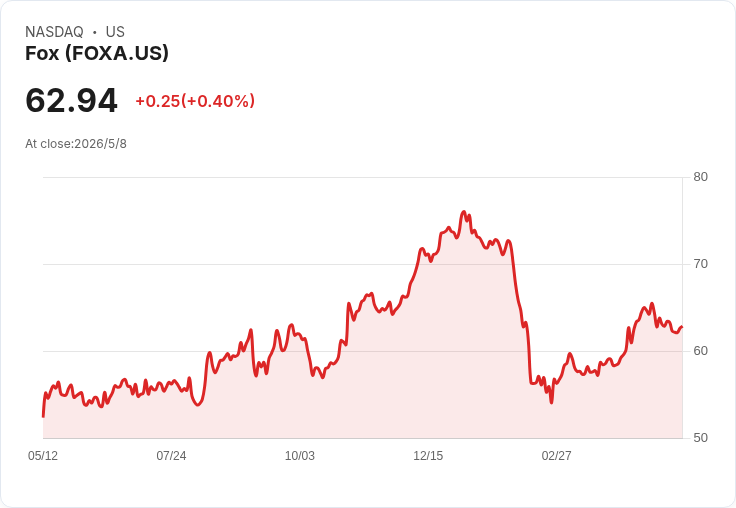Click the 70 price axis label
Image resolution: width=736 pixels, height=508 pixels.
click(700, 264)
